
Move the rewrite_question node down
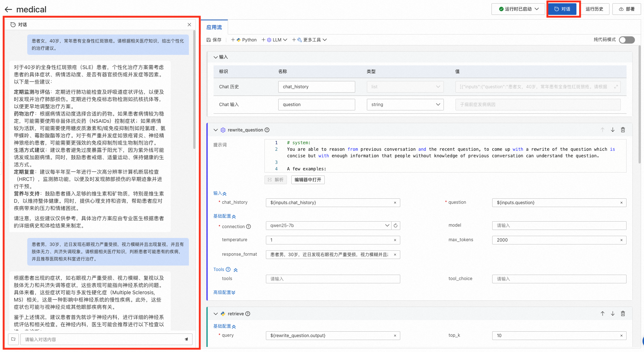pyautogui.click(x=613, y=130)
